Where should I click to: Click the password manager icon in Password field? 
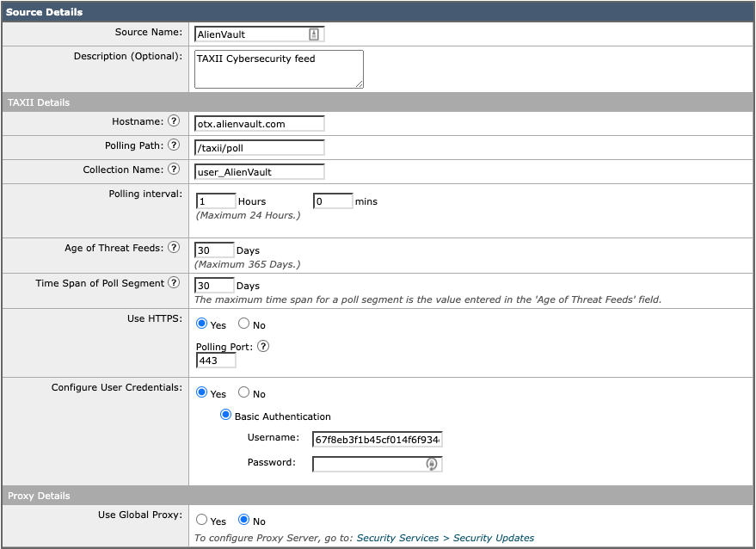pyautogui.click(x=431, y=464)
